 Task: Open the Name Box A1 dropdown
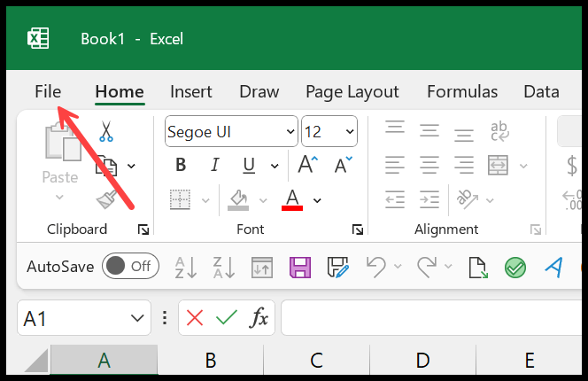pyautogui.click(x=137, y=318)
